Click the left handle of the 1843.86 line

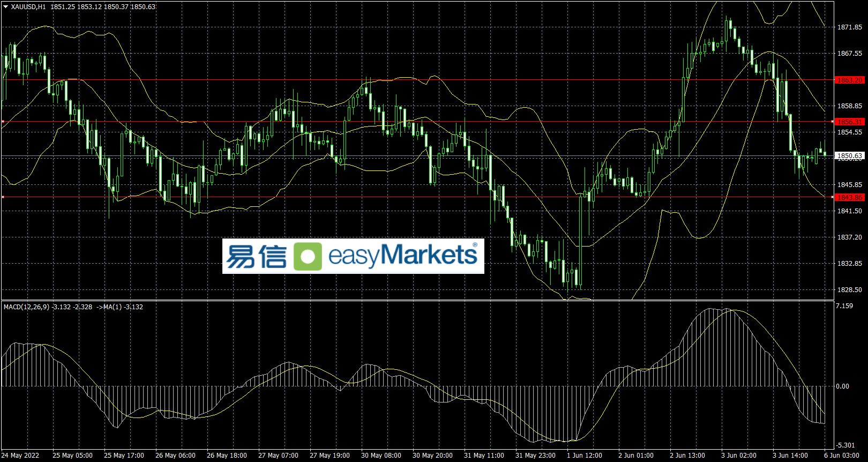pos(3,197)
